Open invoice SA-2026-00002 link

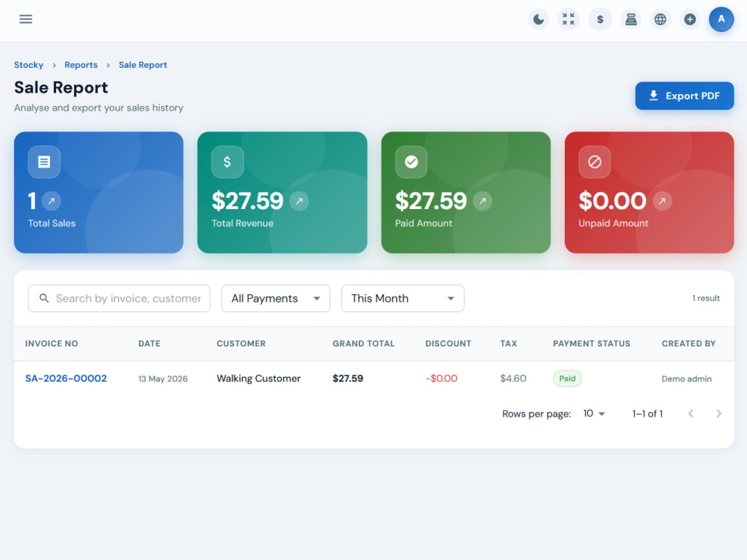click(x=66, y=379)
